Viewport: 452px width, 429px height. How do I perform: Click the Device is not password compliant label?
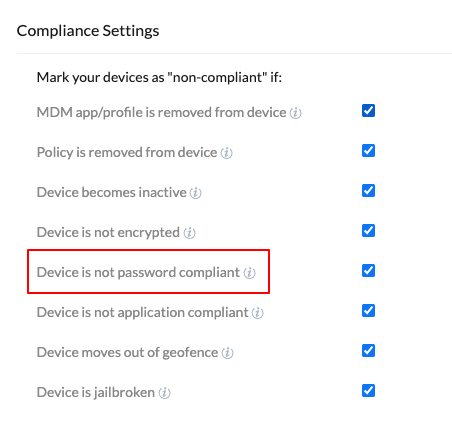pyautogui.click(x=138, y=273)
